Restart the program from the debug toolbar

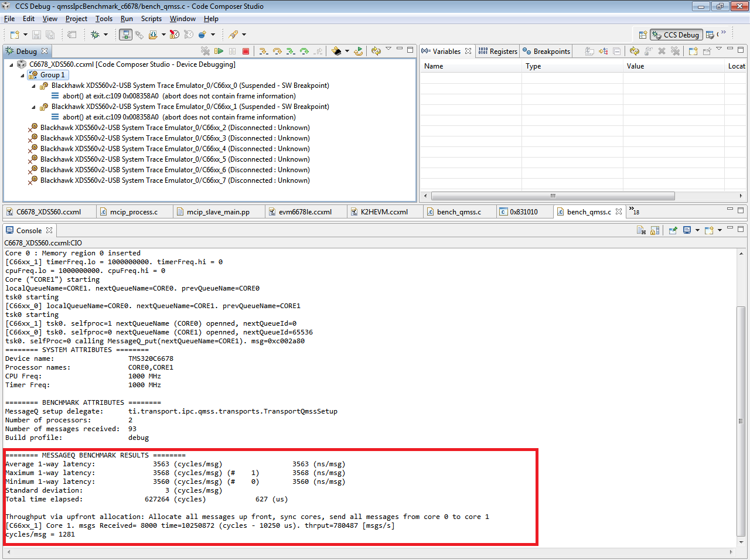[x=359, y=51]
